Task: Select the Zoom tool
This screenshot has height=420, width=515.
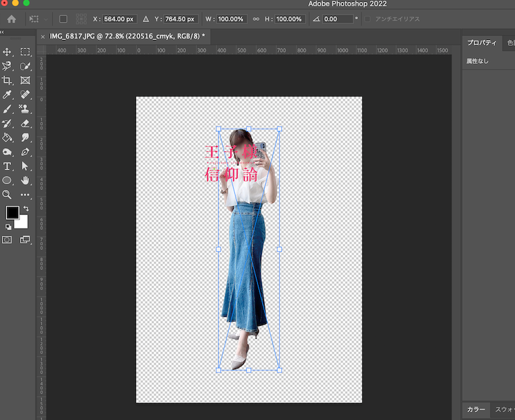Action: point(8,195)
